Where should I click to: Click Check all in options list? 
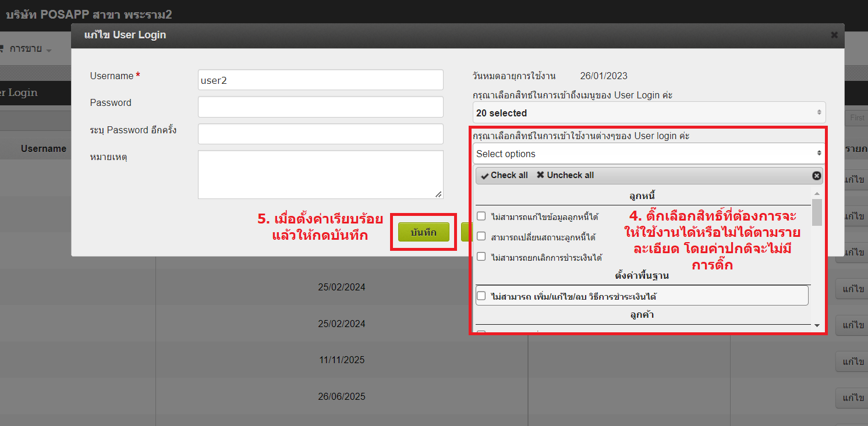pos(505,175)
